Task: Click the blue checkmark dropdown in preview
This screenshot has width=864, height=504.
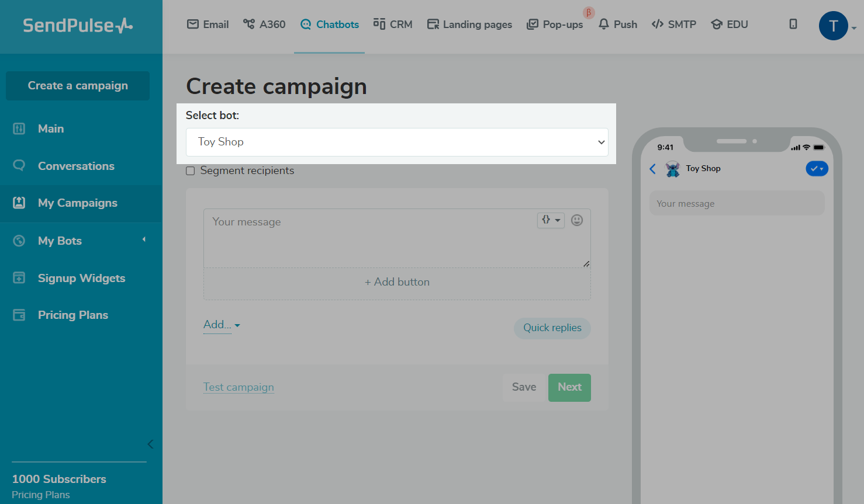Action: point(817,169)
